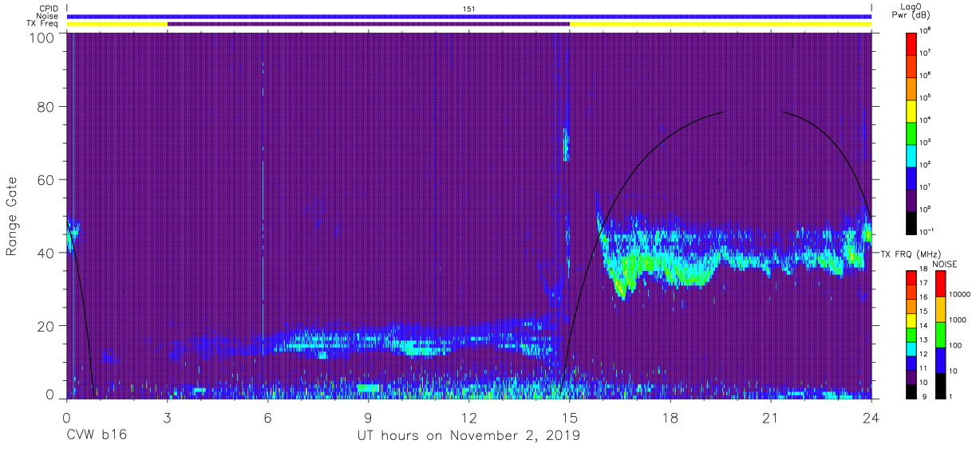This screenshot has height=452, width=980.
Task: Pick the cyan swatch of the power colorbar
Action: coord(911,154)
